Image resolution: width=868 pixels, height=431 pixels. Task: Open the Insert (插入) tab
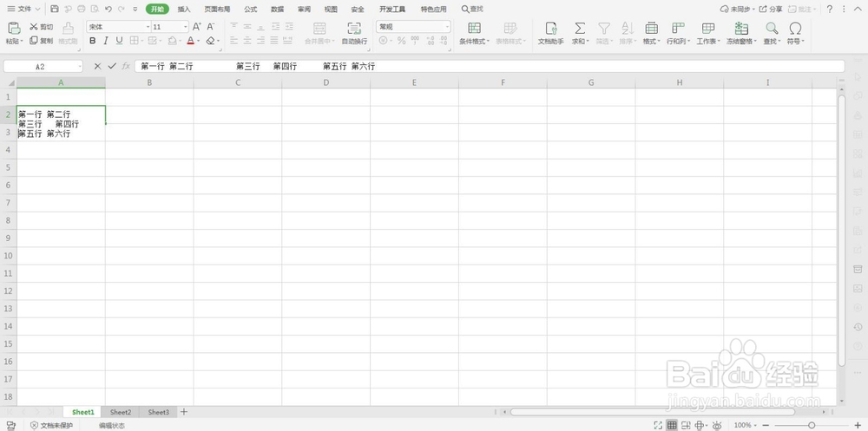point(184,9)
